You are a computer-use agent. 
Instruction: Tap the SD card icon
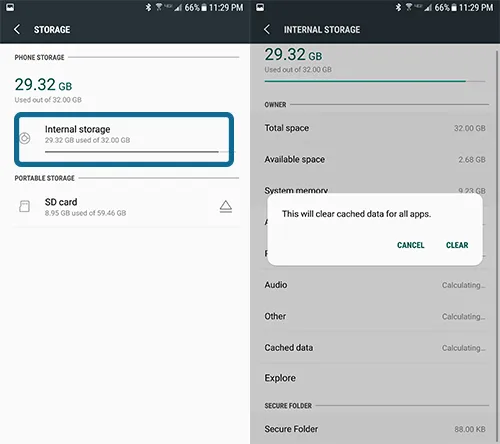pyautogui.click(x=24, y=206)
